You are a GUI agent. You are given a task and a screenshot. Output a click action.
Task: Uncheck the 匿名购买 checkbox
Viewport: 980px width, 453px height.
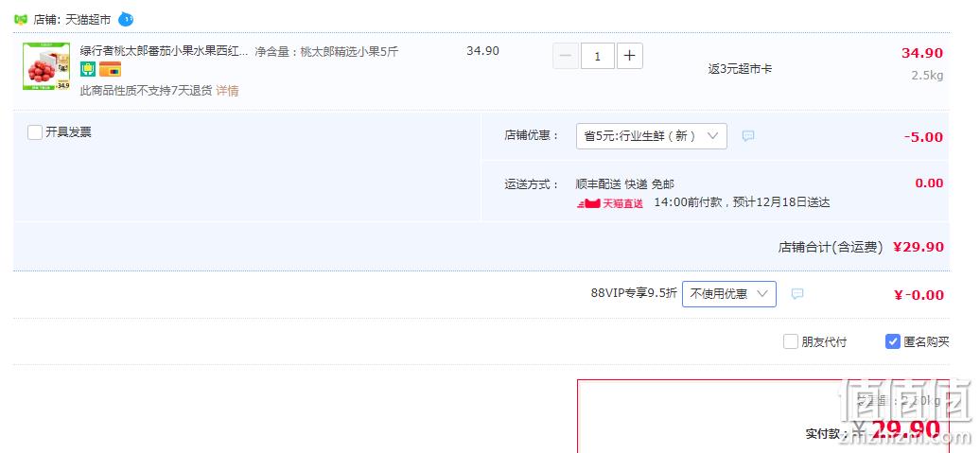pos(893,341)
